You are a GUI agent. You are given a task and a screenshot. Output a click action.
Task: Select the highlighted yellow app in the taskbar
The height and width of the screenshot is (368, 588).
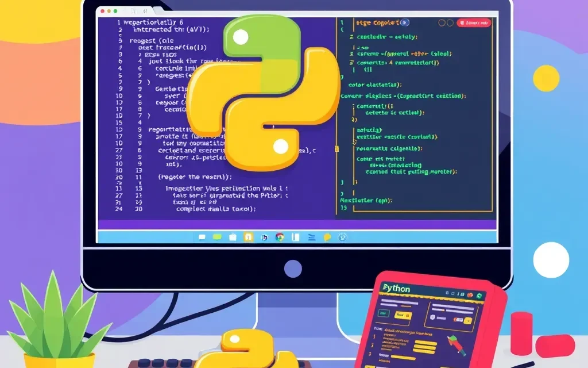point(248,237)
